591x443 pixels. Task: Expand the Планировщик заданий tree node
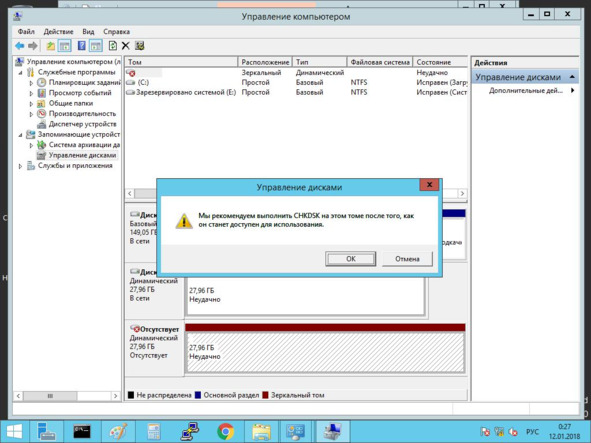point(32,83)
